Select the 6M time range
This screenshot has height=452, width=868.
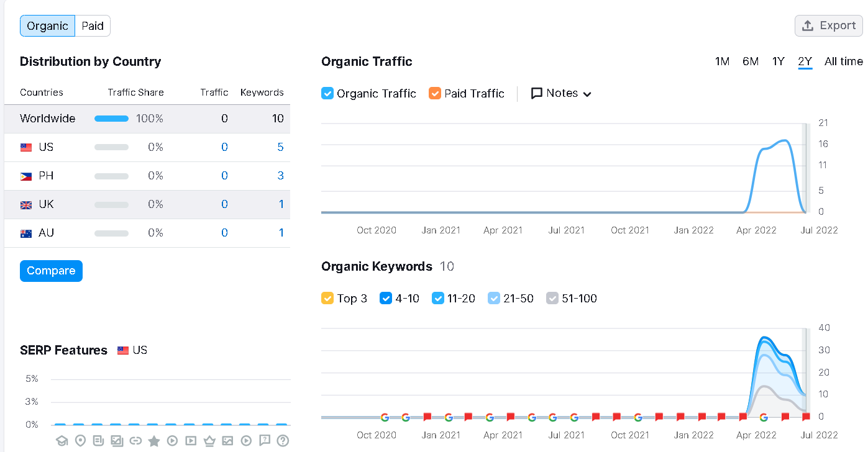[x=751, y=61]
